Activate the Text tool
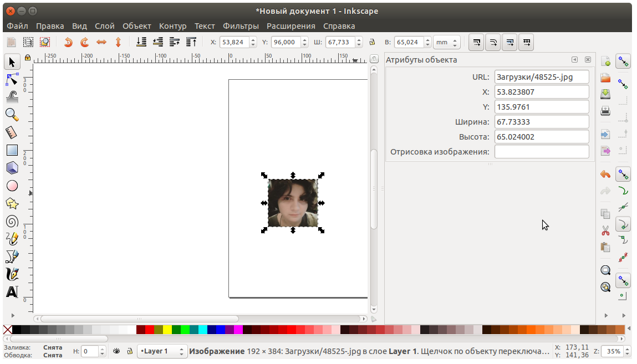The width and height of the screenshot is (637, 364). 12,292
